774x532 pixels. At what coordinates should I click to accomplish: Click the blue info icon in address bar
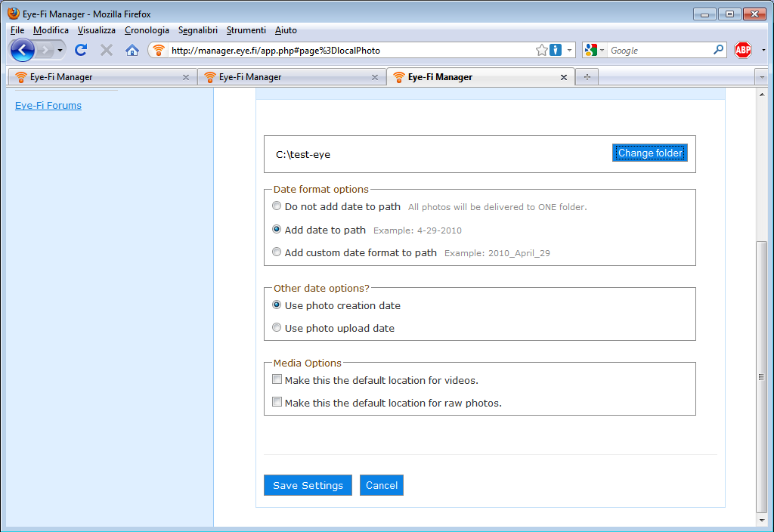click(x=556, y=51)
